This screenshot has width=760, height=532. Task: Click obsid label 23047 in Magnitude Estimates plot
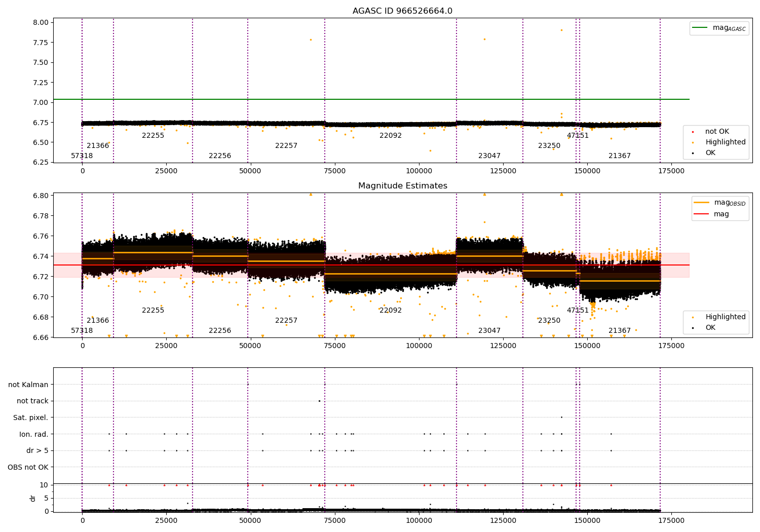489,331
